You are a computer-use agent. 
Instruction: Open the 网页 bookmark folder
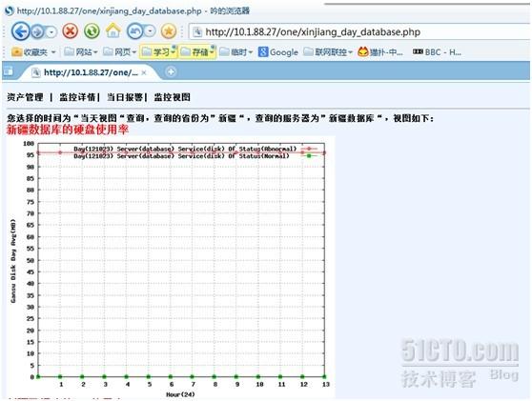(x=119, y=52)
